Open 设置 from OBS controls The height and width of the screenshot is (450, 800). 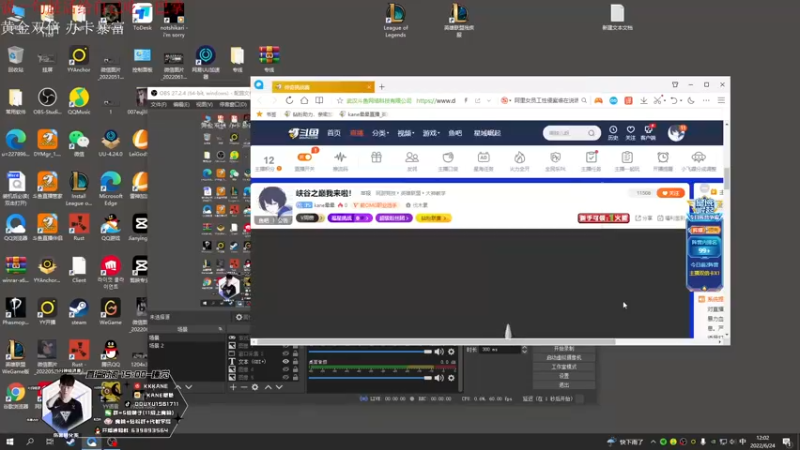tap(564, 376)
